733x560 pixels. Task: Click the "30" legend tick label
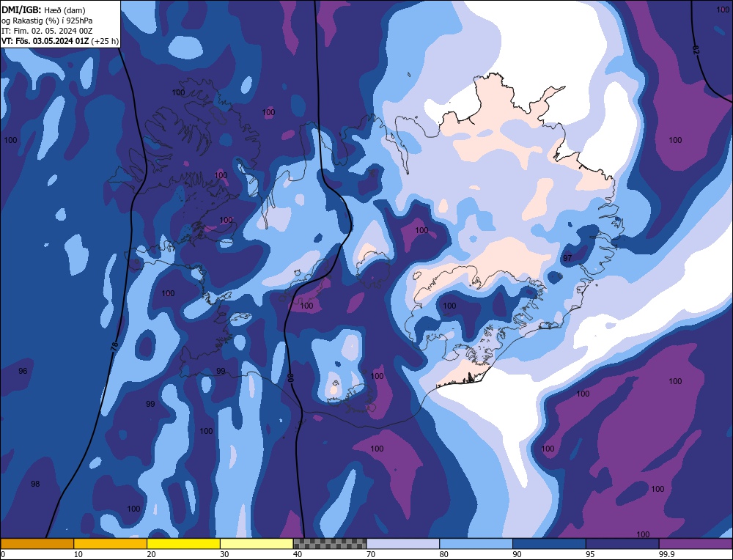click(224, 554)
